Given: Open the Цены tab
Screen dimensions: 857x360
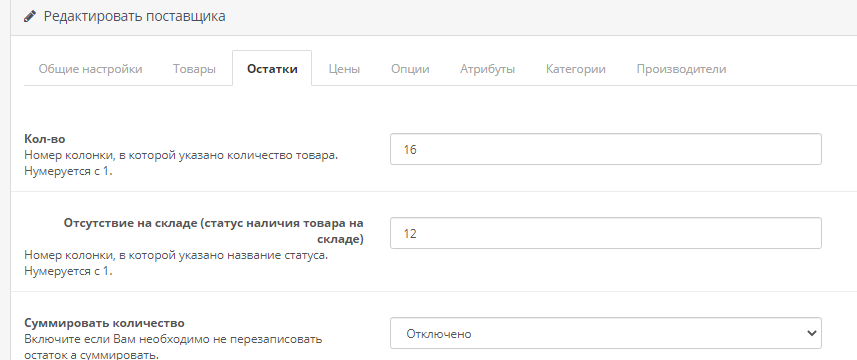Looking at the screenshot, I should [x=344, y=69].
